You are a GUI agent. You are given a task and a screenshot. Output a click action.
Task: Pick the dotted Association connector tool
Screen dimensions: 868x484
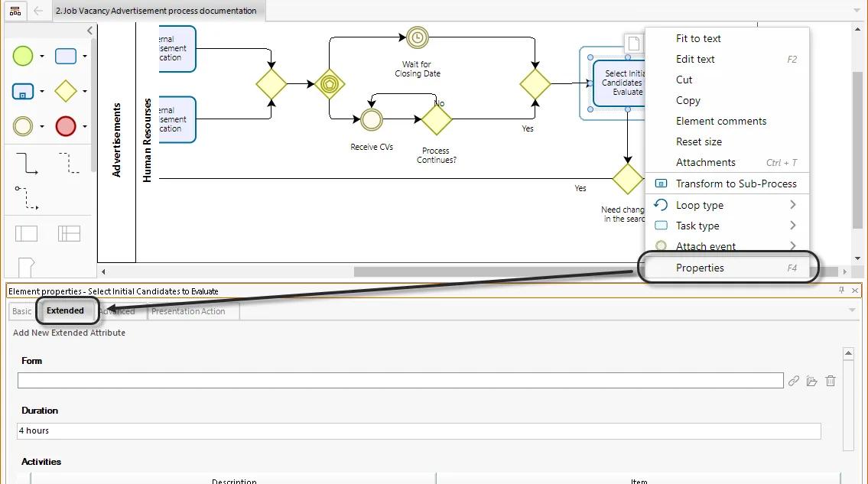coord(69,164)
